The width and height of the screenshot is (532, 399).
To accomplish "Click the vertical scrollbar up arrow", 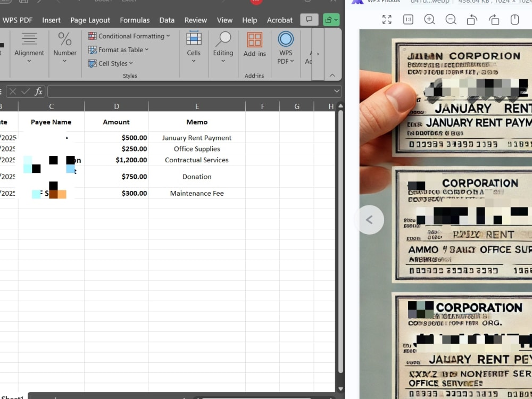I will click(340, 106).
